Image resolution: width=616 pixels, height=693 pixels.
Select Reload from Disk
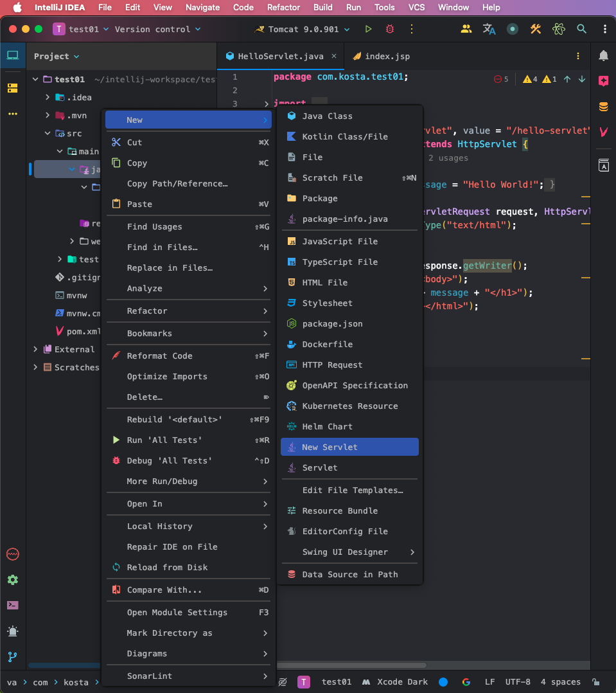(x=188, y=567)
